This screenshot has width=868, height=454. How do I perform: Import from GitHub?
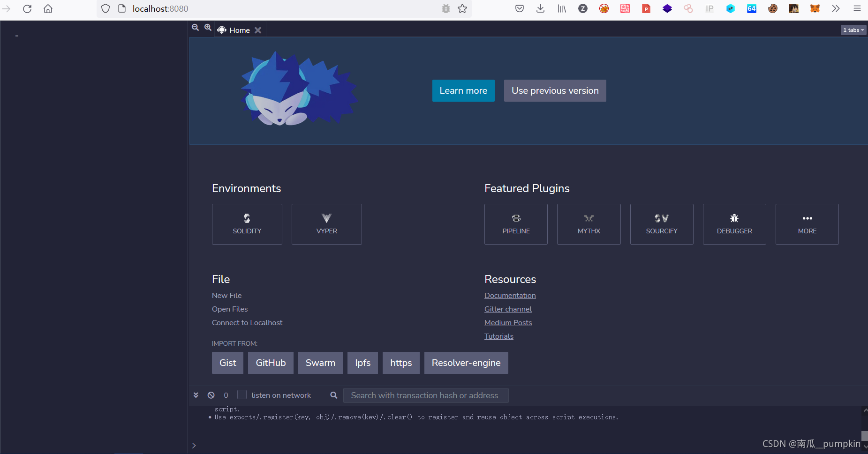pyautogui.click(x=271, y=363)
